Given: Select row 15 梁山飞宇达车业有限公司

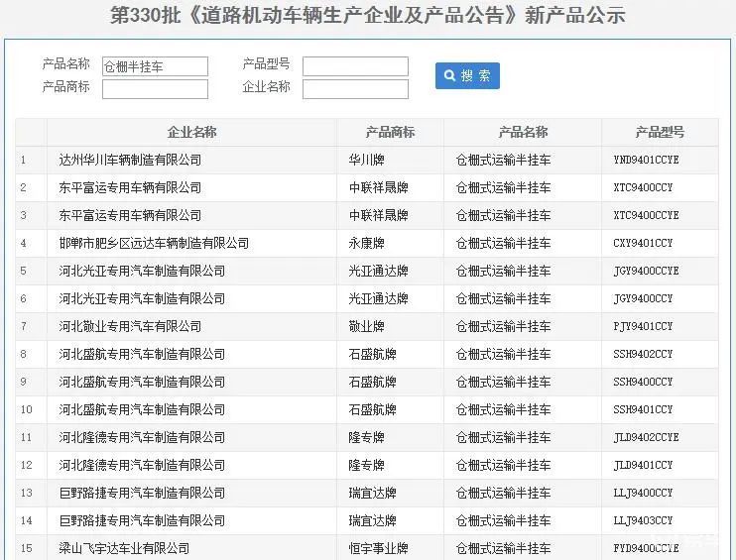Looking at the screenshot, I should (x=124, y=548).
